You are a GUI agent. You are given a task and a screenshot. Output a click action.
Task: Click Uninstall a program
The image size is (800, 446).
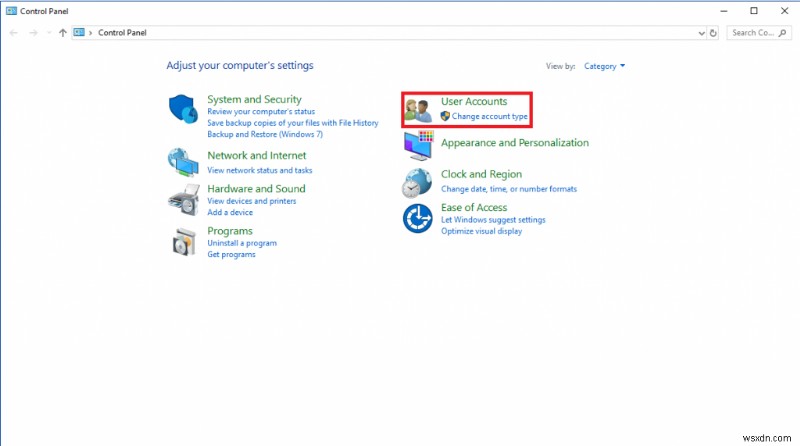point(242,243)
